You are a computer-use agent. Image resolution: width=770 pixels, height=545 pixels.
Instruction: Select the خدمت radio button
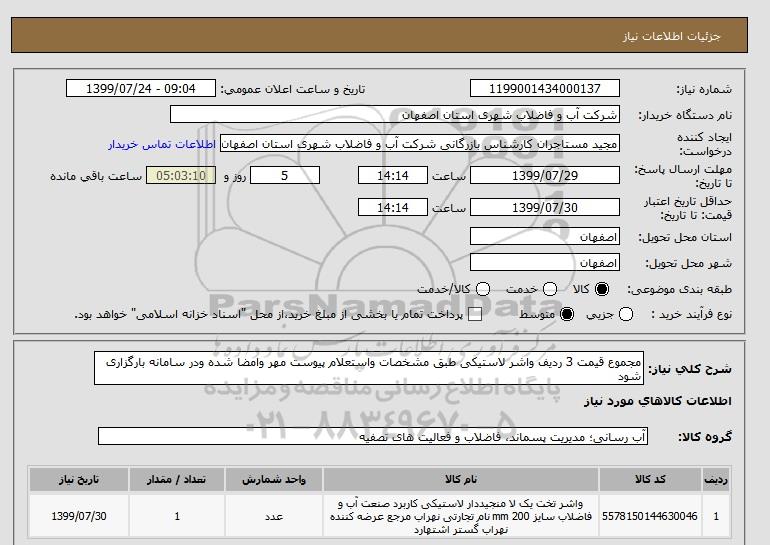[550, 289]
